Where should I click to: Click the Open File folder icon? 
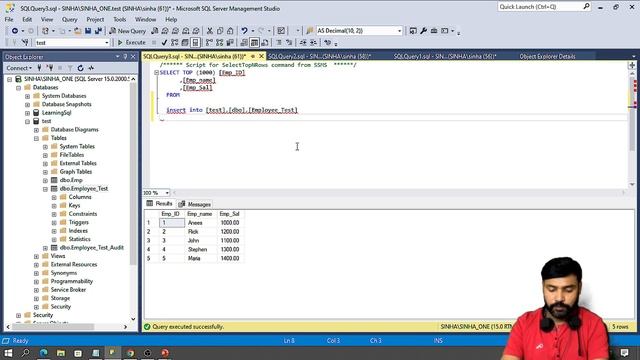pos(77,31)
